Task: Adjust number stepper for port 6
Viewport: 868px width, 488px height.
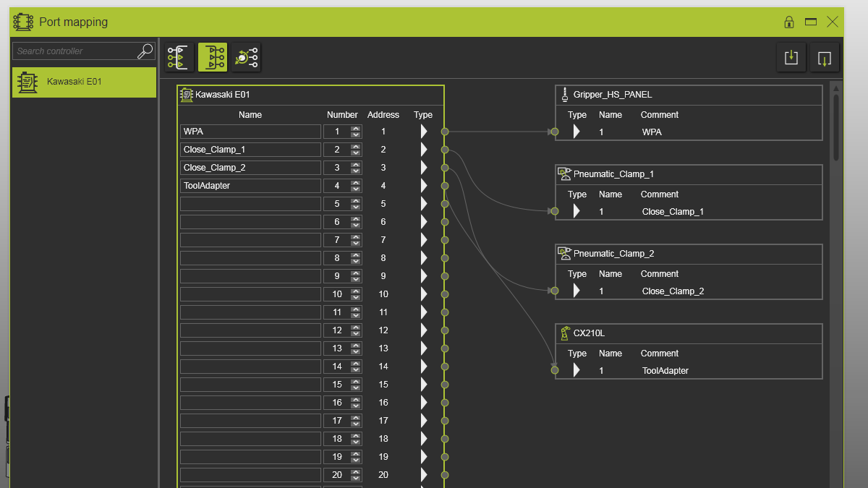Action: (355, 222)
